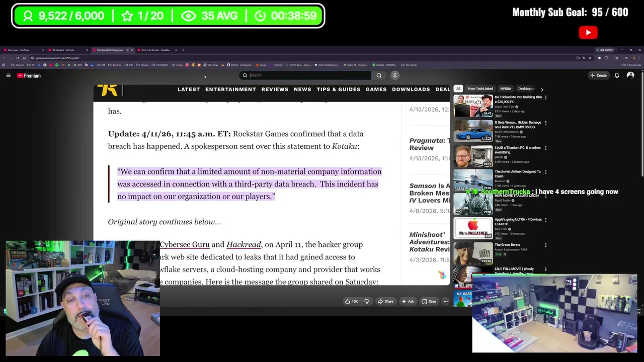Follow the Hackread link
The height and width of the screenshot is (362, 644).
[244, 244]
